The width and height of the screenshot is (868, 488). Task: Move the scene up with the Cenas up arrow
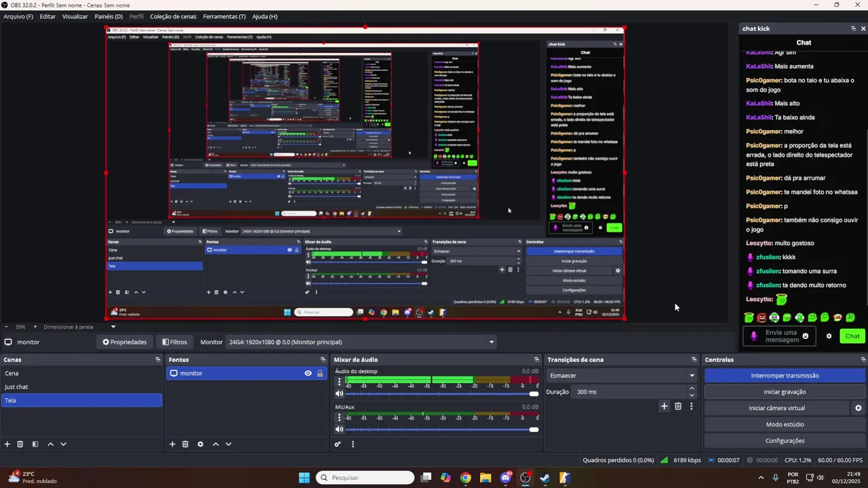point(50,444)
